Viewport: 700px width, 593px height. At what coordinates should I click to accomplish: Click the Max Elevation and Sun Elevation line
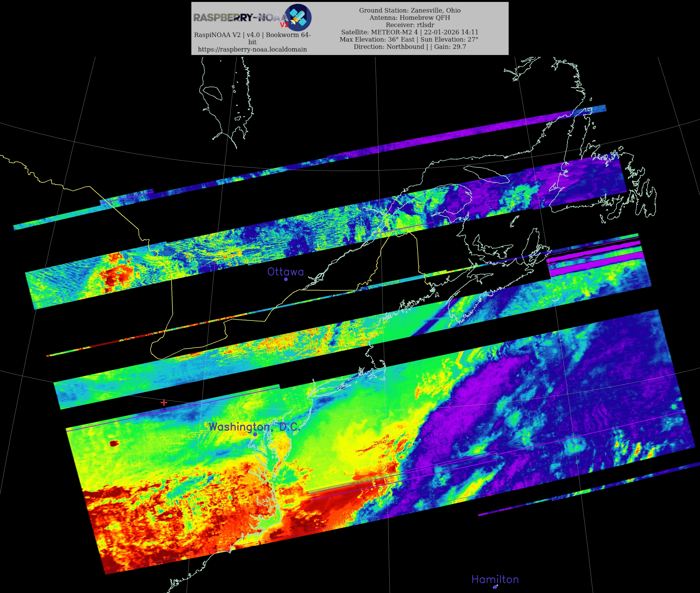click(x=409, y=39)
